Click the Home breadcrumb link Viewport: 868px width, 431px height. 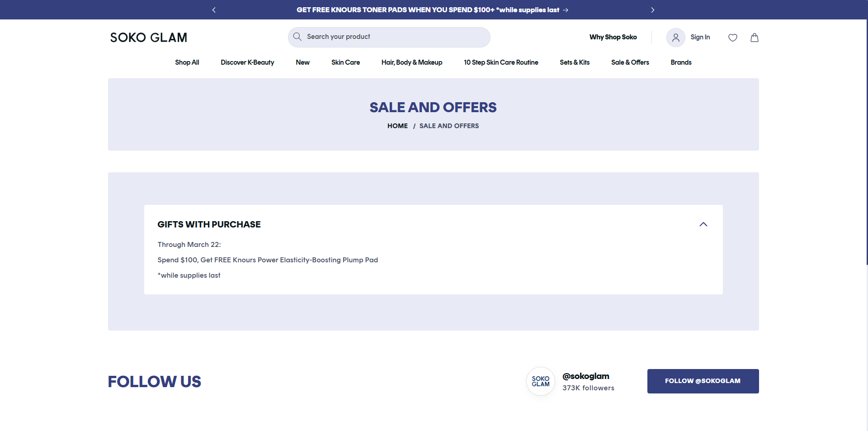click(x=397, y=126)
